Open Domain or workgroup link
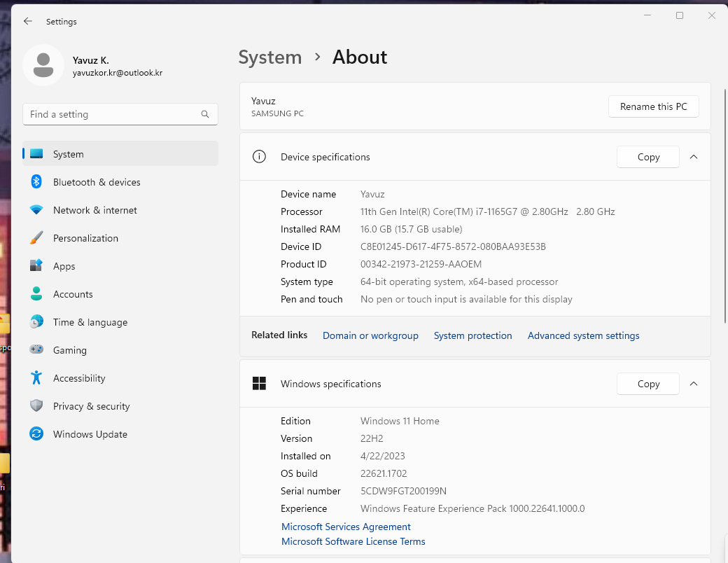 click(x=370, y=335)
